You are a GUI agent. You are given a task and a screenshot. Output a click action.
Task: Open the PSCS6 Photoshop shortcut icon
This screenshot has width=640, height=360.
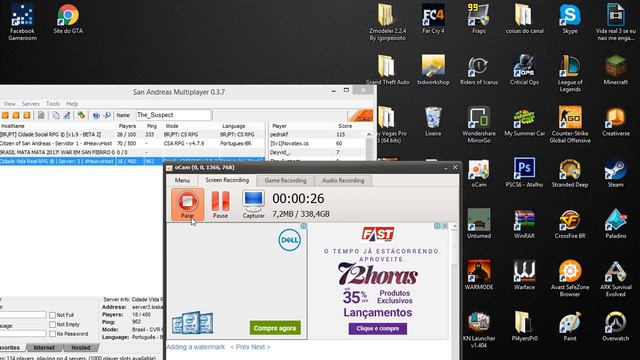pos(524,173)
